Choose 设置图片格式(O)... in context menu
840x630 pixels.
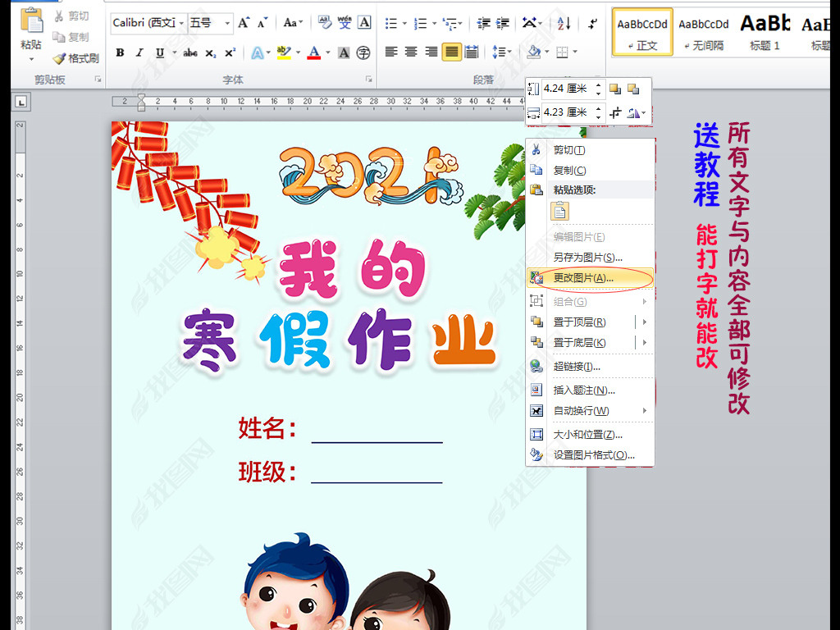pos(590,454)
